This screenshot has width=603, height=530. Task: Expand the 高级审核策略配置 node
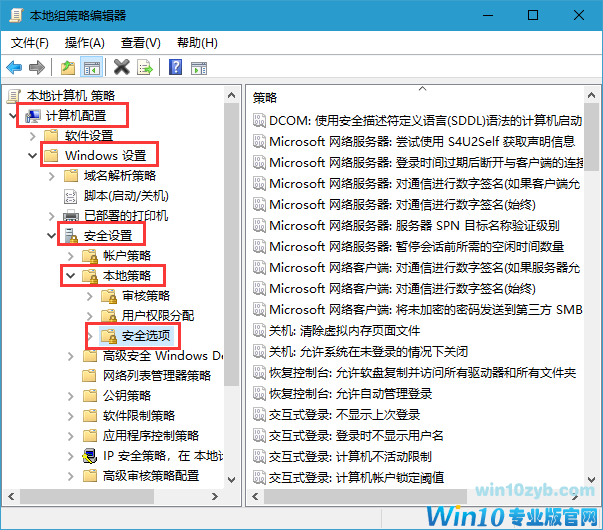coord(70,476)
